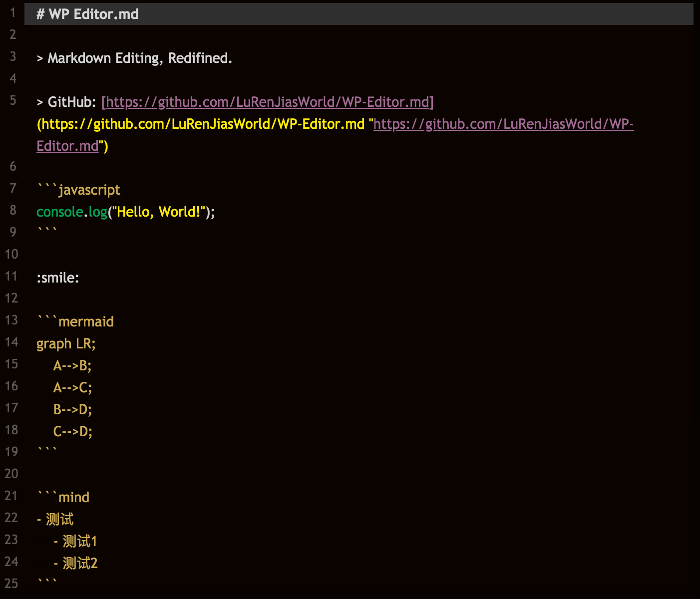Click the 'C-->D;' line

72,432
